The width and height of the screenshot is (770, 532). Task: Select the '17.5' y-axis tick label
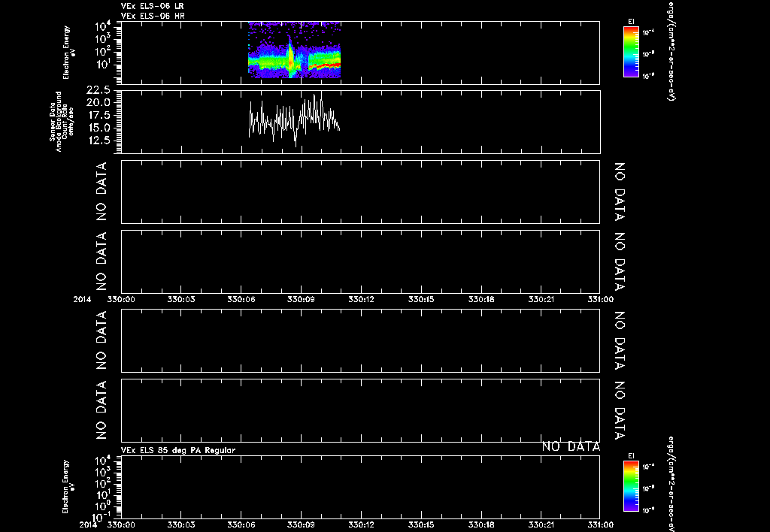click(x=99, y=115)
